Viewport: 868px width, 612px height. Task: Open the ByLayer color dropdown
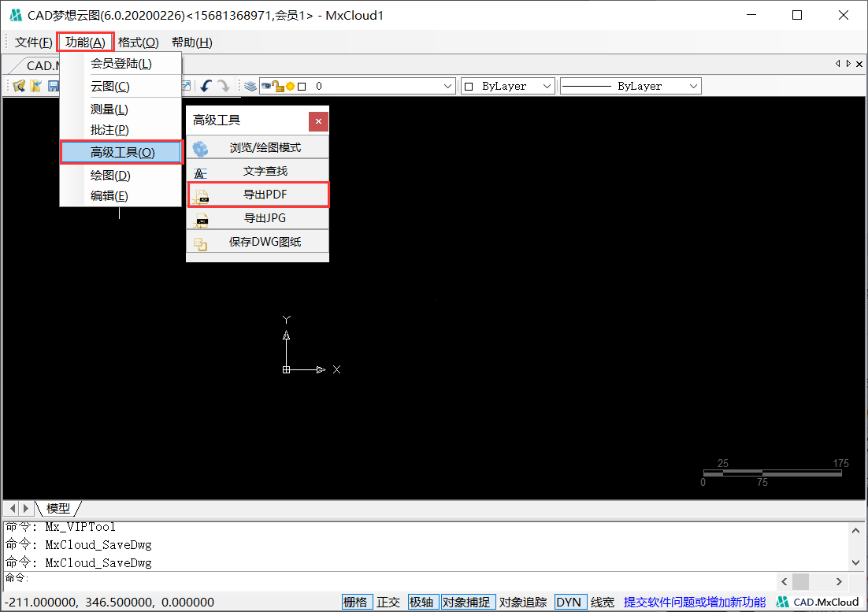pyautogui.click(x=547, y=87)
